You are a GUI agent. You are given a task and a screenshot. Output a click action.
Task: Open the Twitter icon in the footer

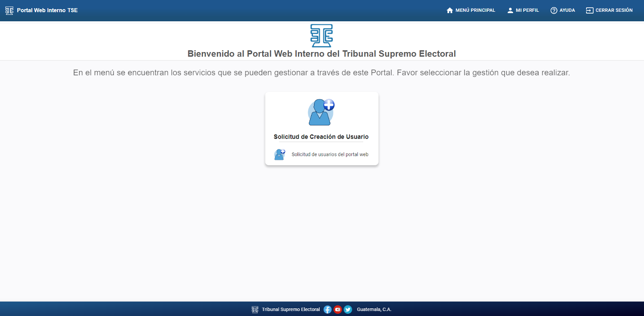point(348,310)
